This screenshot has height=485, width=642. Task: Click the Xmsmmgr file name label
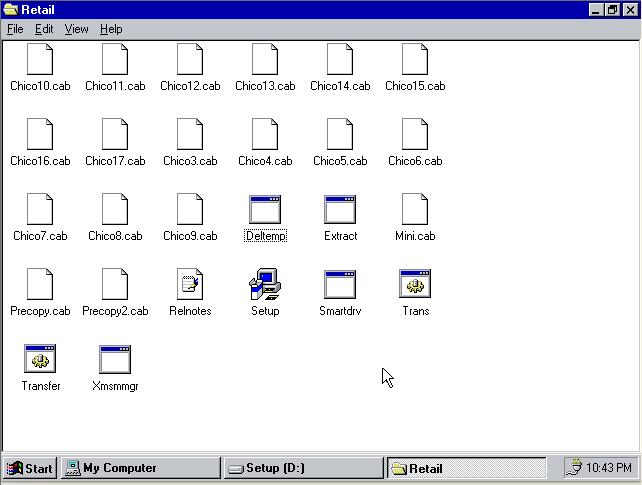point(115,386)
